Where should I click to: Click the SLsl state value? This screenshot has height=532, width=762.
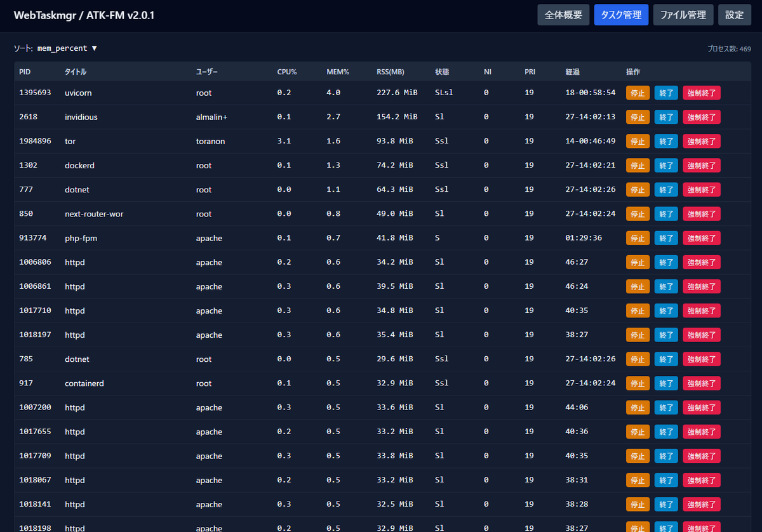click(444, 93)
